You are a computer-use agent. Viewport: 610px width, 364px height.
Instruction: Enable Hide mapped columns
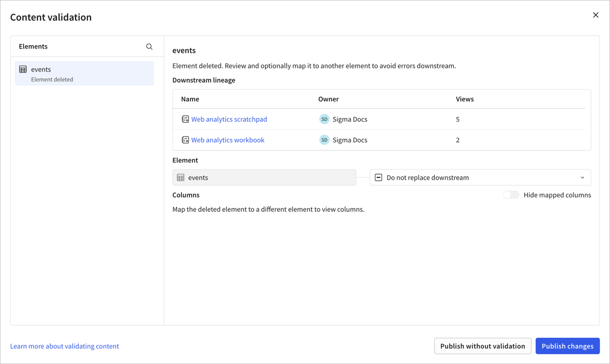[511, 195]
